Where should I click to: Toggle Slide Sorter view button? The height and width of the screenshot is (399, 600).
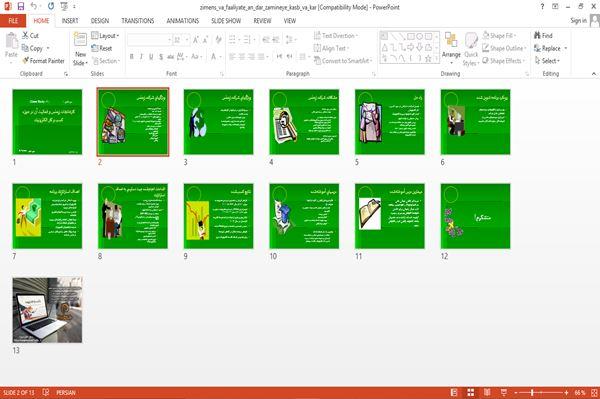coord(471,392)
